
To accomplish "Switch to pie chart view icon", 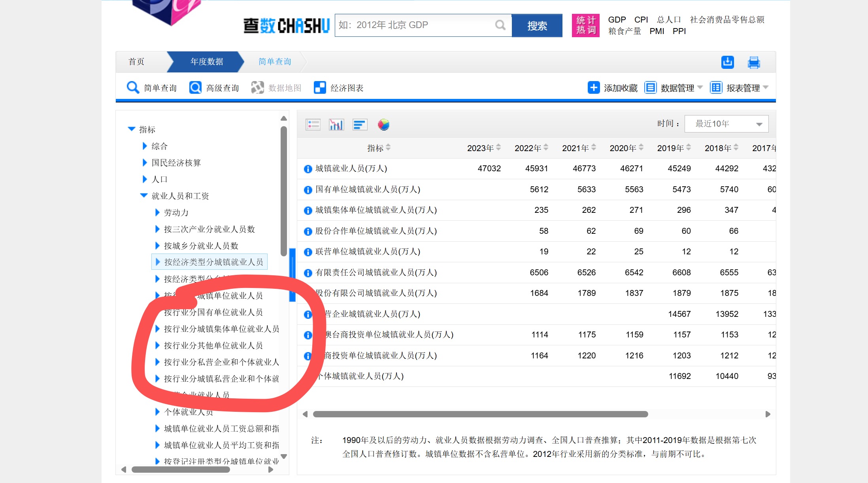I will pos(383,125).
